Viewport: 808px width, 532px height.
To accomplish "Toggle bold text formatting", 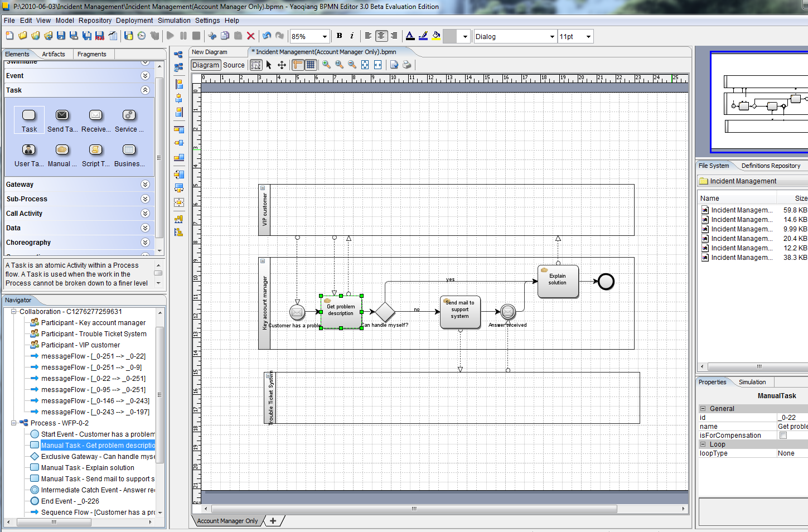I will click(339, 36).
